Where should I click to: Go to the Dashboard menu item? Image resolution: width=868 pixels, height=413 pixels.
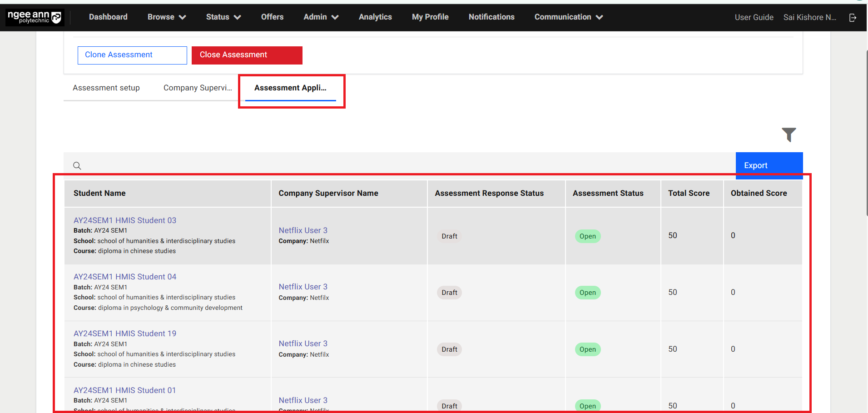108,17
